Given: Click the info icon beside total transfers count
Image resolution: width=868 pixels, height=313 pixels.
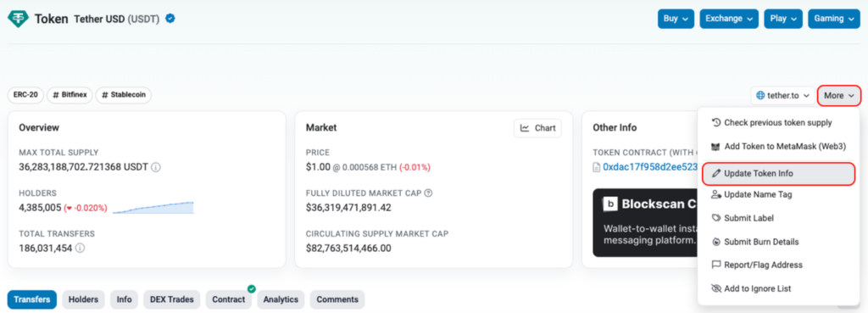Looking at the screenshot, I should (x=80, y=249).
